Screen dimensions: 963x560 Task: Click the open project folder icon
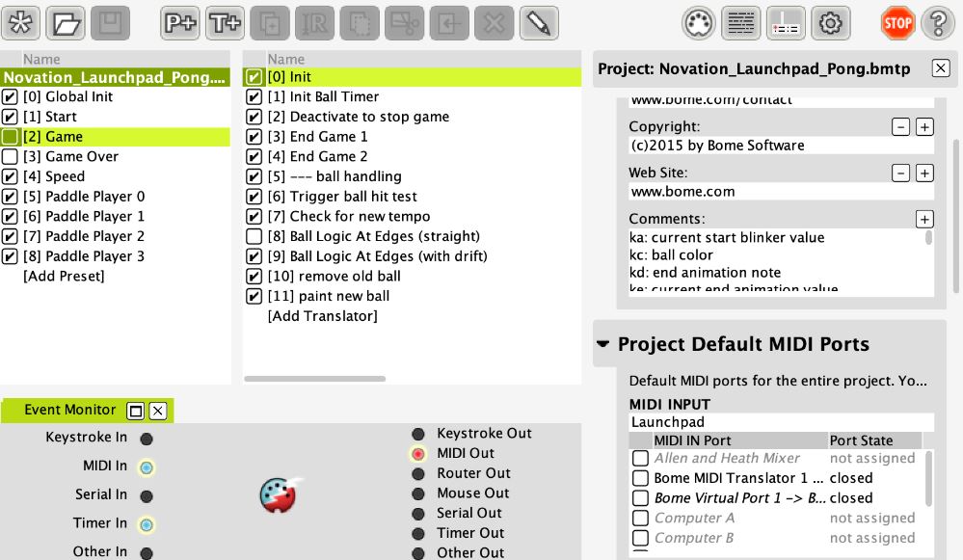[x=66, y=23]
